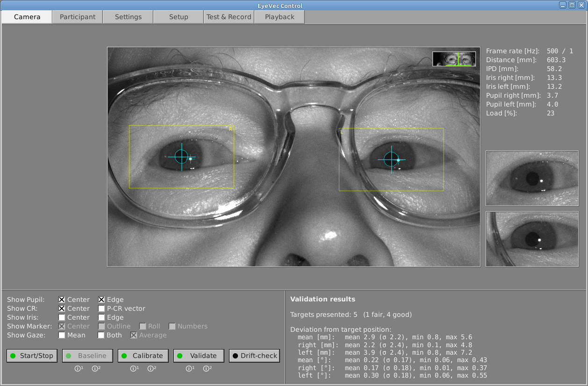Screen dimensions: 588x386
Task: Click the Pupil left value 4.0
Action: (552, 104)
